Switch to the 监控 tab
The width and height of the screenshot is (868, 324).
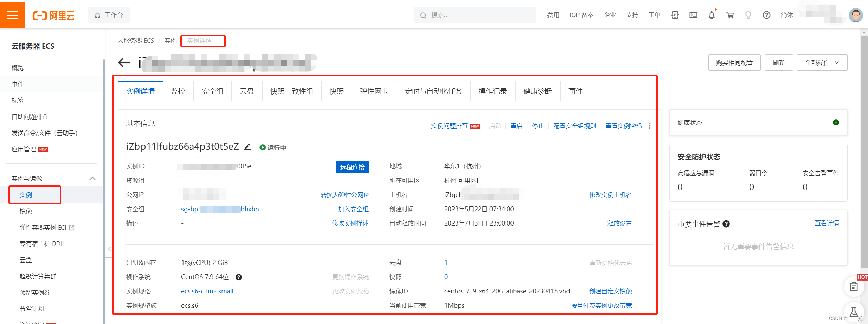point(178,91)
